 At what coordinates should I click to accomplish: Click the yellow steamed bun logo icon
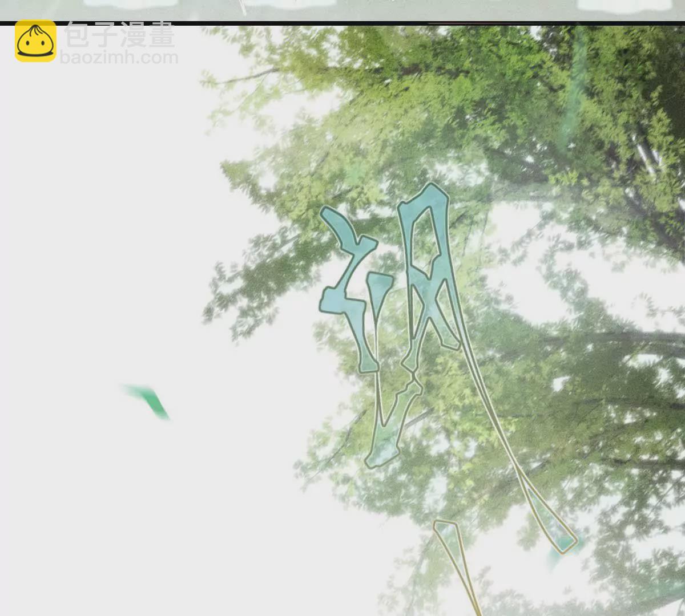(35, 41)
